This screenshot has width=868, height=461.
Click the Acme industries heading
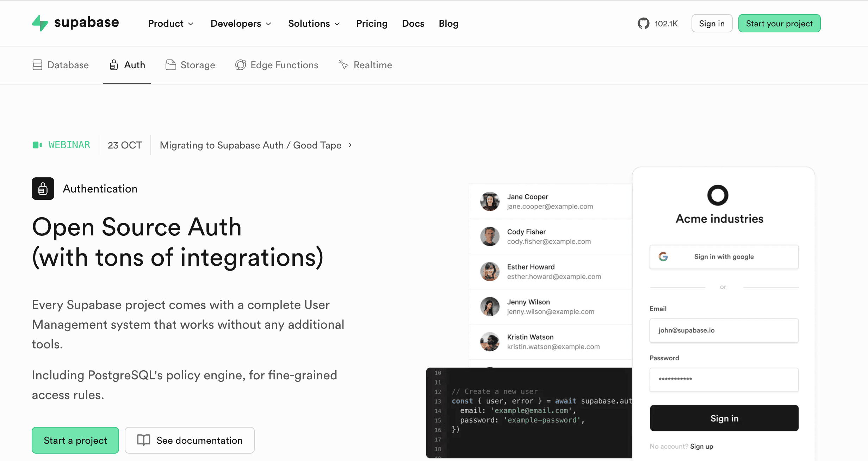pyautogui.click(x=719, y=219)
